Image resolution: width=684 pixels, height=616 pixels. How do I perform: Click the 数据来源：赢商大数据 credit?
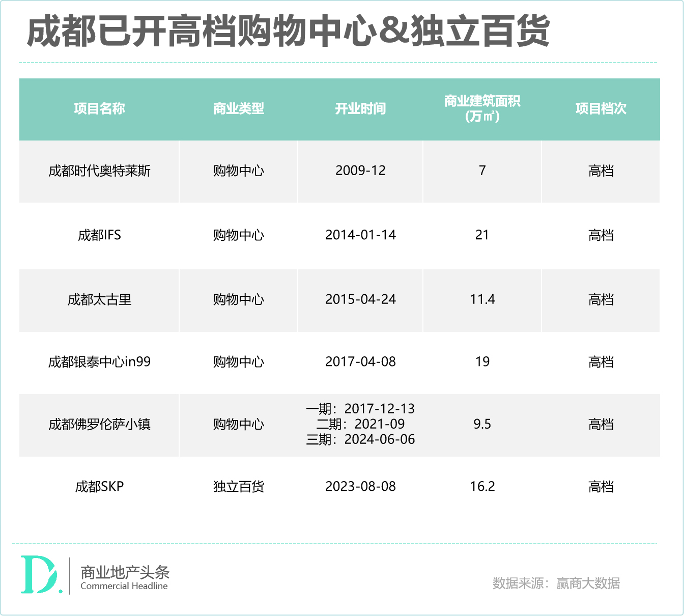point(556,583)
